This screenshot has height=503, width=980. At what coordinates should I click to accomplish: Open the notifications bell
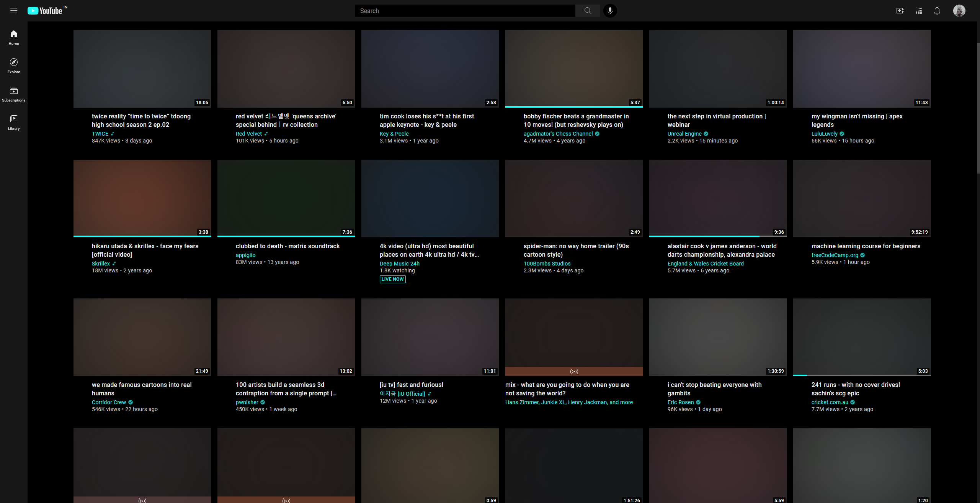point(937,10)
